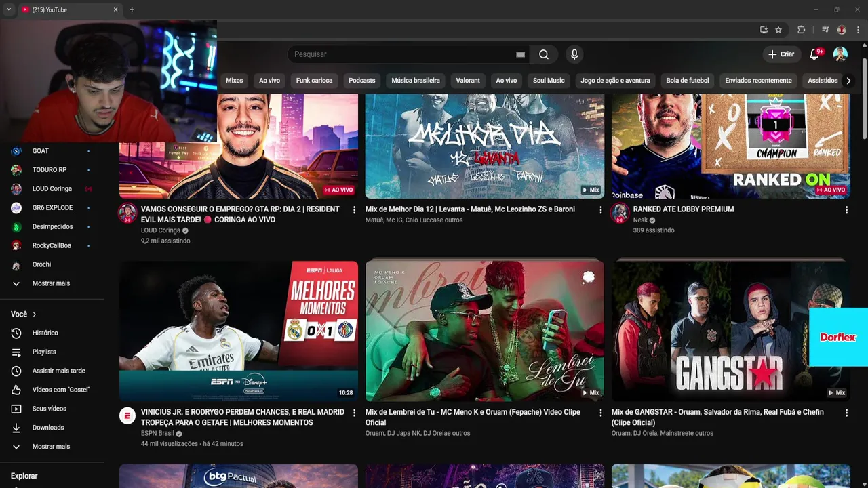Open RANKED ATE LOBBY PREMIUM video title

(x=684, y=209)
